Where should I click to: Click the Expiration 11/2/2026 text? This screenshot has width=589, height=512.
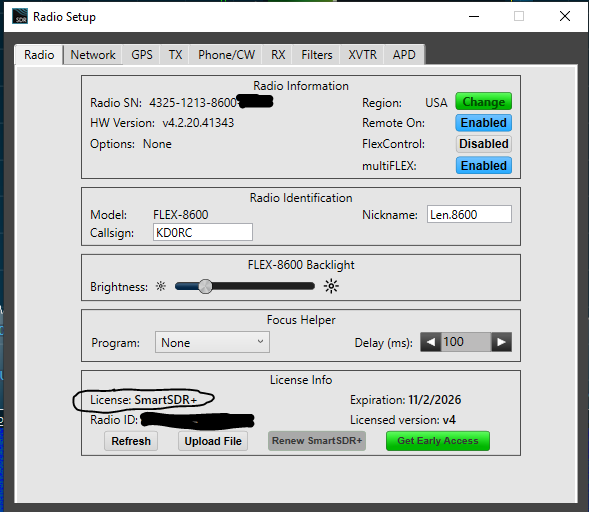[x=405, y=400]
